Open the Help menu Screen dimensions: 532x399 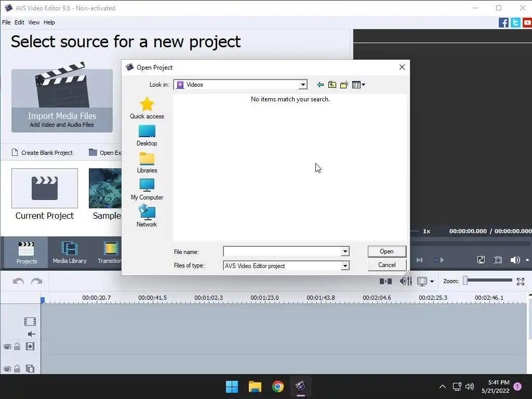pos(49,22)
